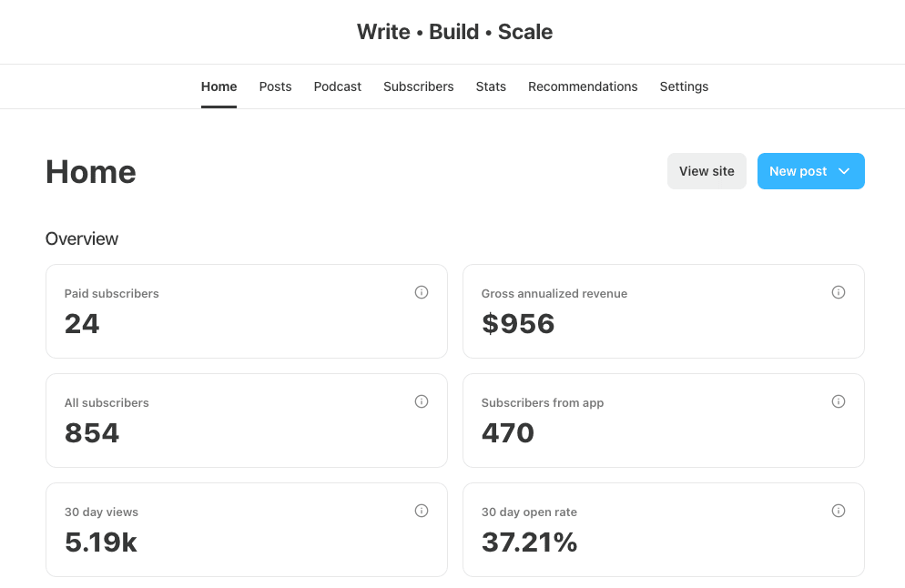Navigate to the Recommendations tab
Screen dimensions: 905x588
[583, 86]
